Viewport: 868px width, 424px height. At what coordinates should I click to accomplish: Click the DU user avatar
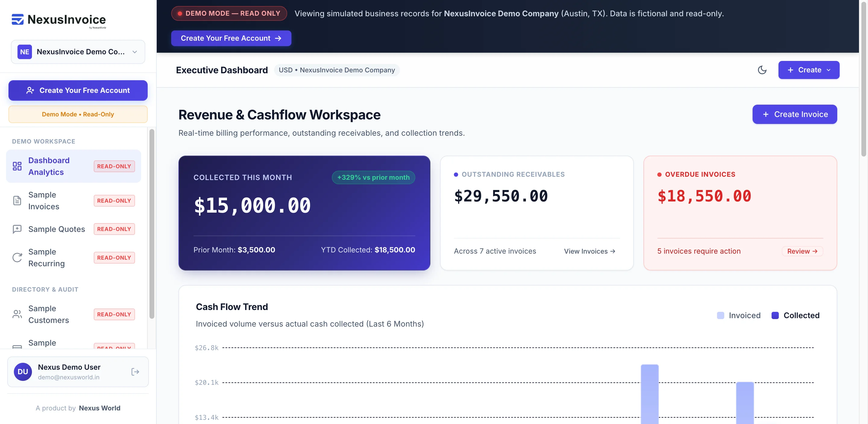point(23,372)
